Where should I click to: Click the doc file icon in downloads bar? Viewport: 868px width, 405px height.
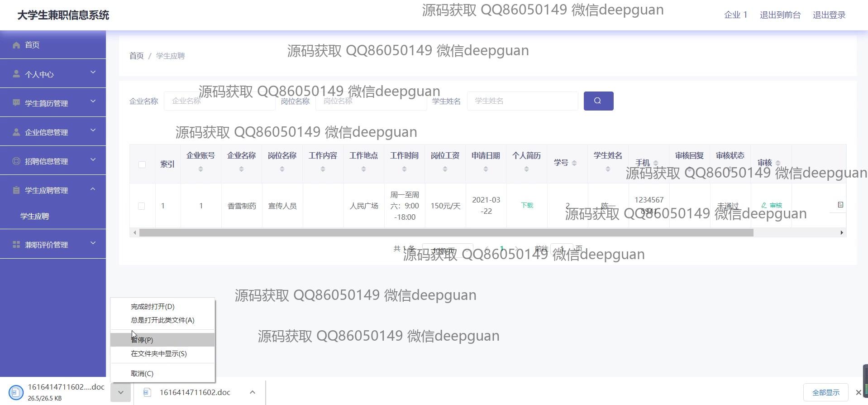coord(147,392)
